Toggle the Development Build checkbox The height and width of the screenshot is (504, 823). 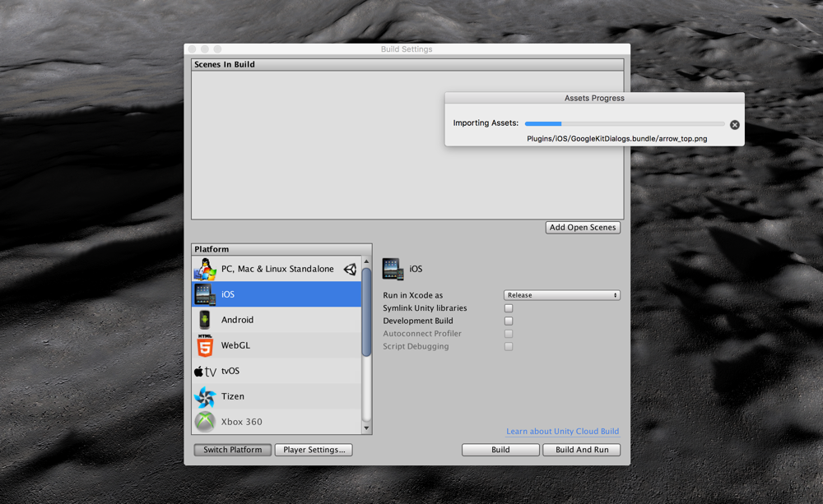tap(509, 321)
